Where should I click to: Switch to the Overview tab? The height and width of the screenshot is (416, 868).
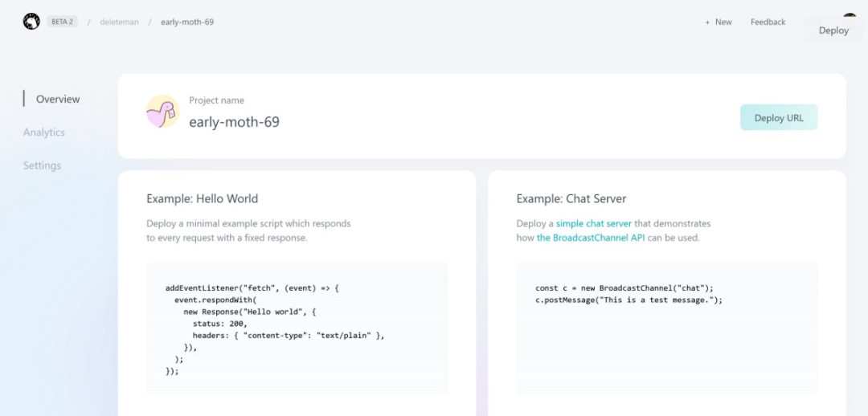[x=58, y=99]
